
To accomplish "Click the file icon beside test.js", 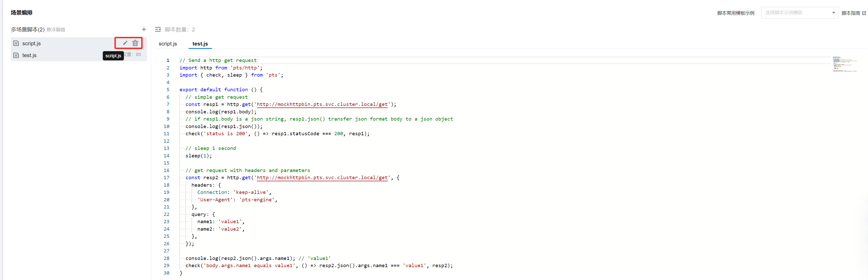I will tap(16, 55).
